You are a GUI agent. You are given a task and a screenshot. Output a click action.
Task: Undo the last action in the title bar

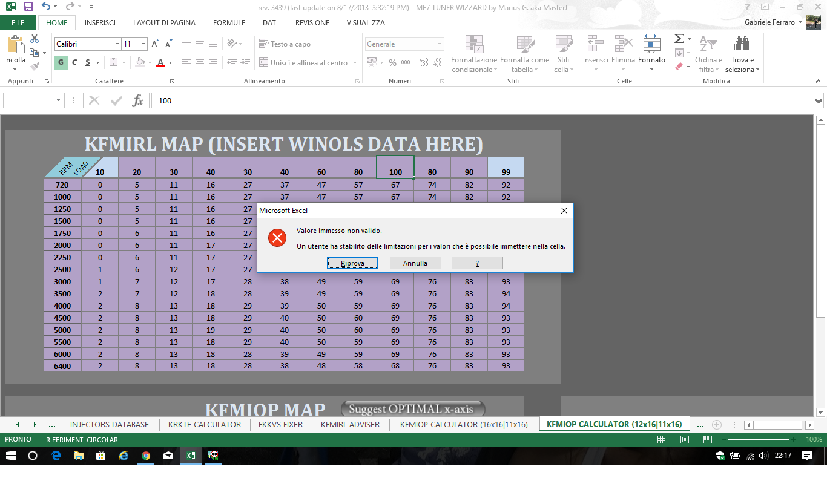point(46,7)
